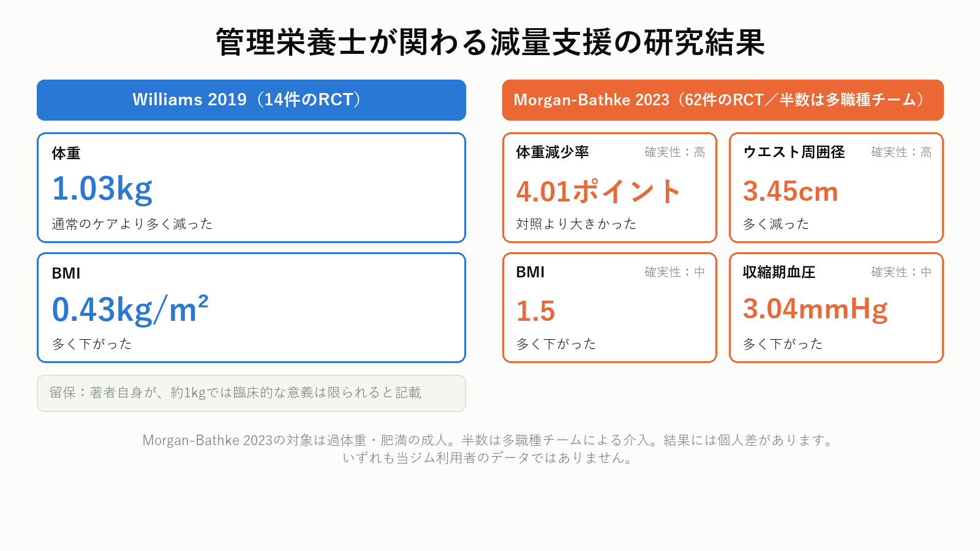Click 確実性：高 in the ウエスト周囲径 card
The image size is (980, 551).
(902, 152)
